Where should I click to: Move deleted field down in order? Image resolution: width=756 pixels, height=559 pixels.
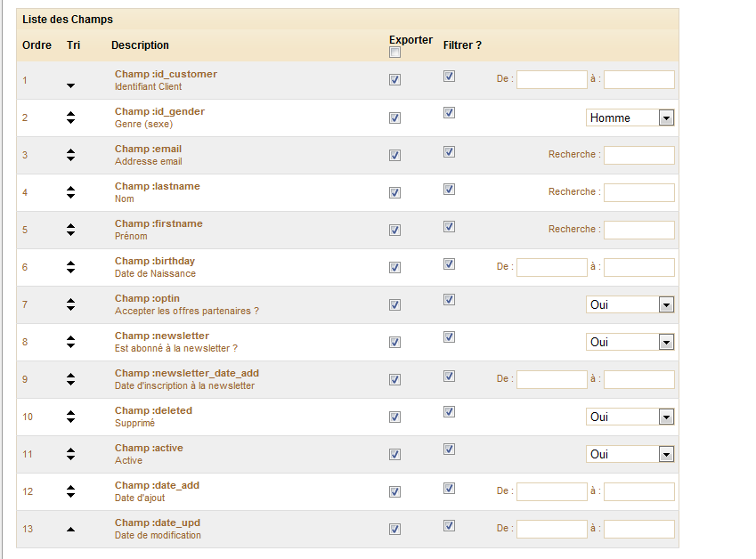(71, 420)
